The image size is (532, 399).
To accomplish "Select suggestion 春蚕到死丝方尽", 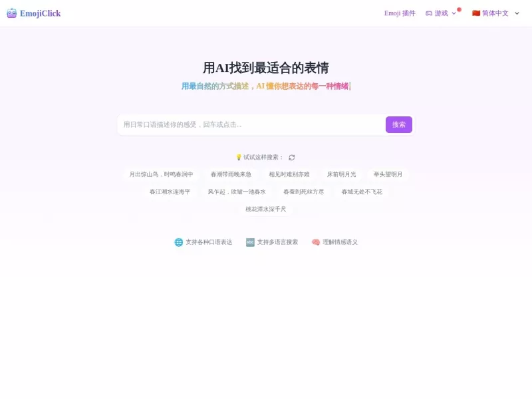I will click(303, 192).
